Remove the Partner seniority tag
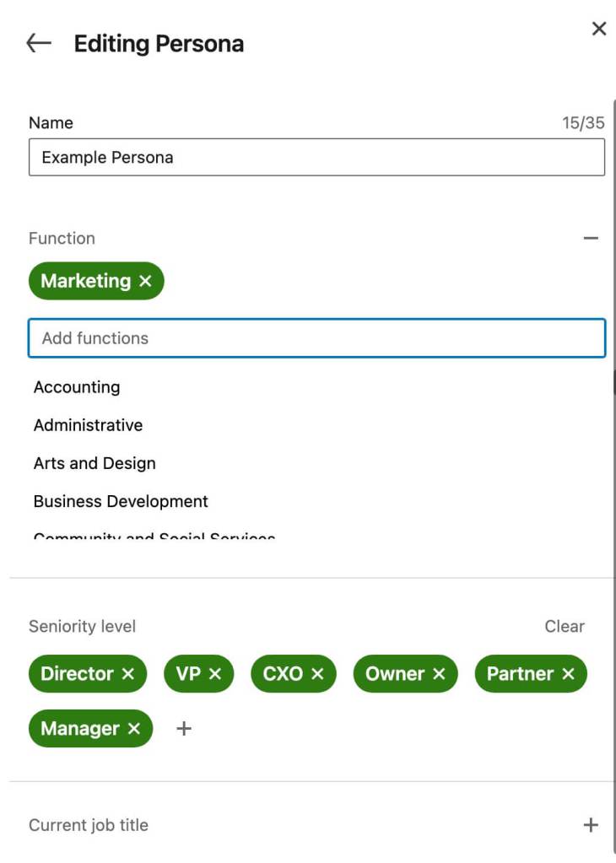Viewport: 616px width, 863px height. pyautogui.click(x=568, y=674)
